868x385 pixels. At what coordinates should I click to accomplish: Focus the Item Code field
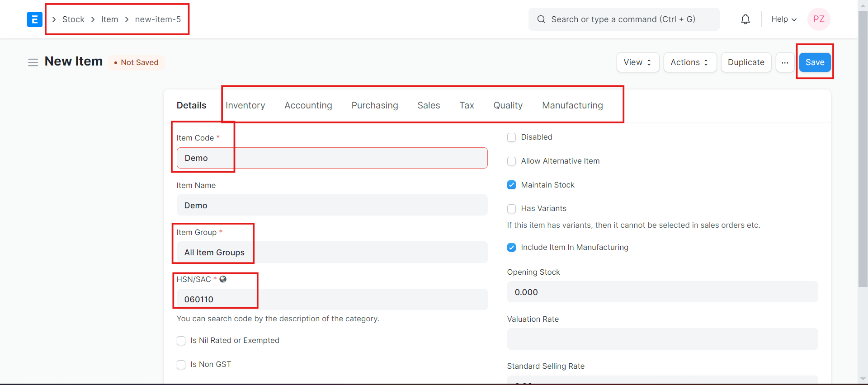(x=332, y=158)
